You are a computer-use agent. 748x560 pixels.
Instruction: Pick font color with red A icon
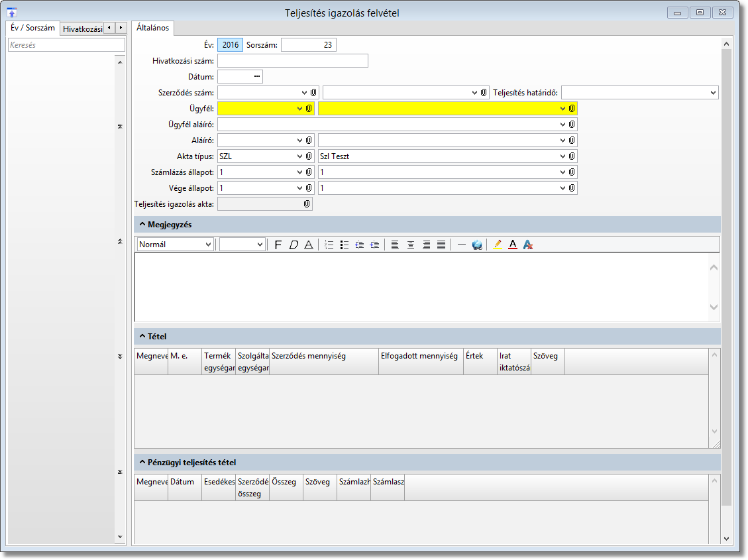(512, 245)
